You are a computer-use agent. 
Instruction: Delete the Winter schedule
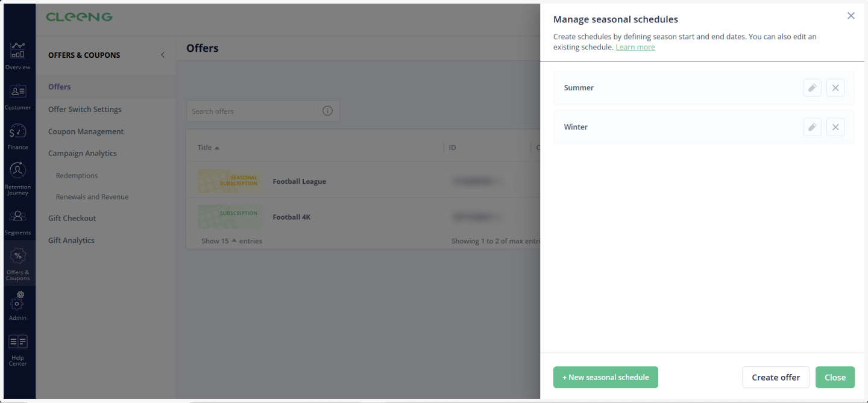tap(835, 127)
